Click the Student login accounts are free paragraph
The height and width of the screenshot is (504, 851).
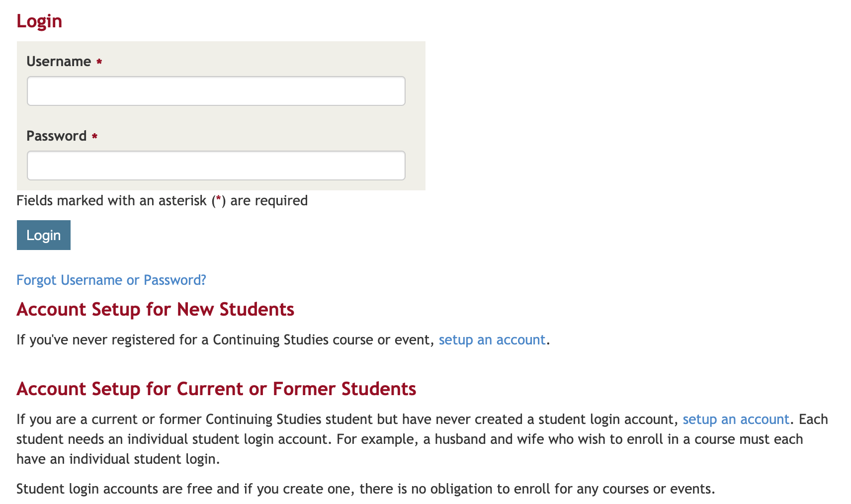tap(365, 489)
